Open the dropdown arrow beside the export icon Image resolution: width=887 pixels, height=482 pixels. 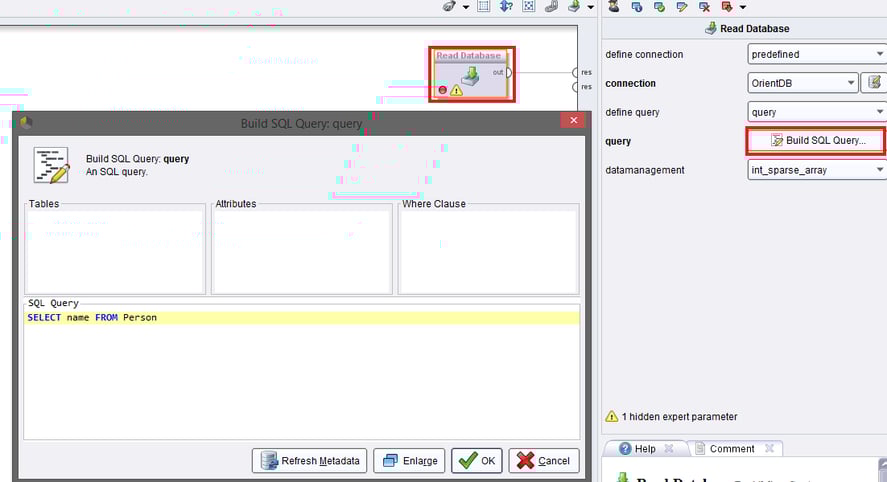tap(591, 7)
